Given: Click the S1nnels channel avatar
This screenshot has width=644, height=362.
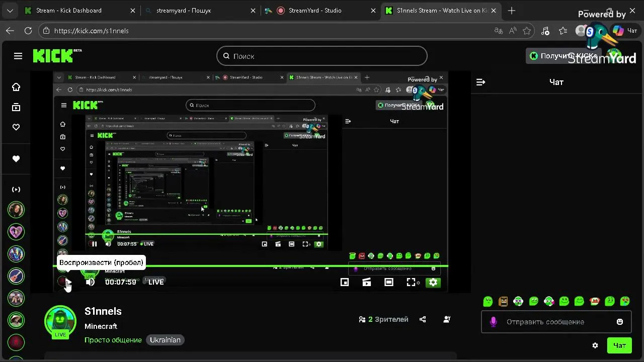Looking at the screenshot, I should coord(60,321).
